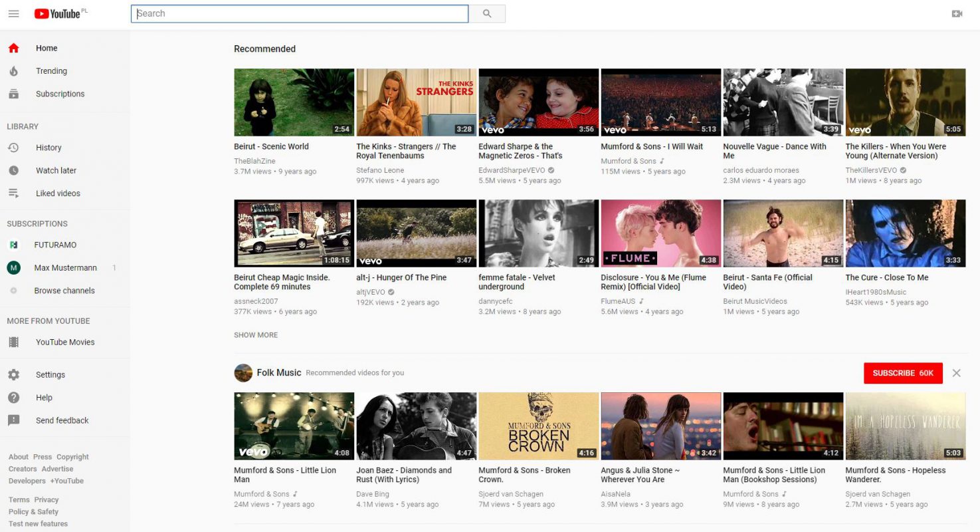The width and height of the screenshot is (980, 532).
Task: Open the Press footer link
Action: (43, 457)
